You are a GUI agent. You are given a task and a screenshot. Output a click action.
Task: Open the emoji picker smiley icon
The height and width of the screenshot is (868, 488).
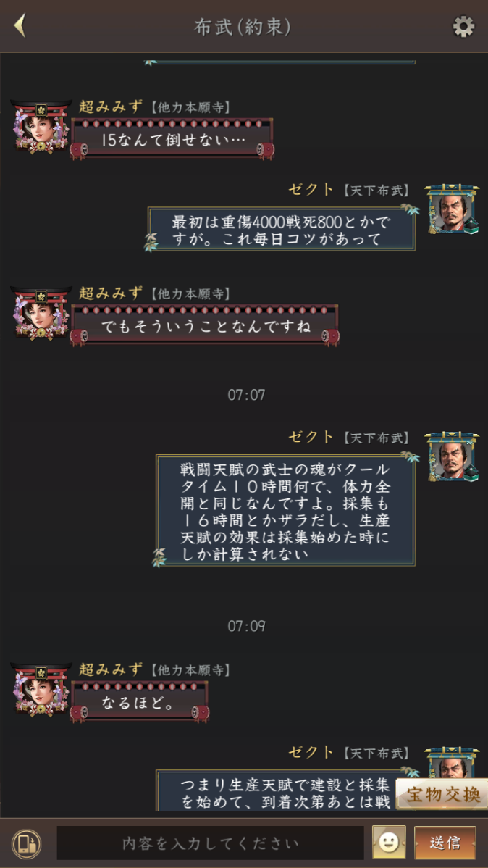click(389, 843)
